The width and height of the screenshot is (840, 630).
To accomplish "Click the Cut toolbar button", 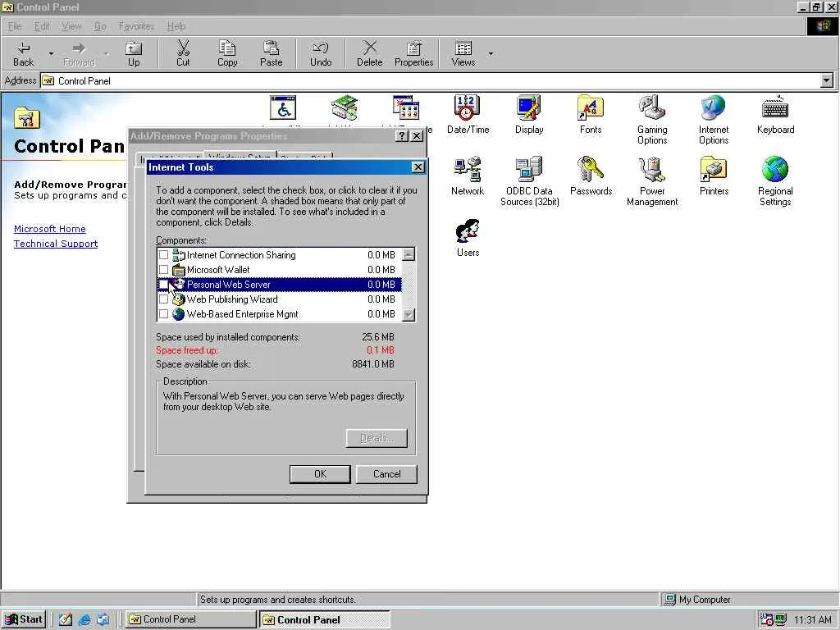I will 183,54.
